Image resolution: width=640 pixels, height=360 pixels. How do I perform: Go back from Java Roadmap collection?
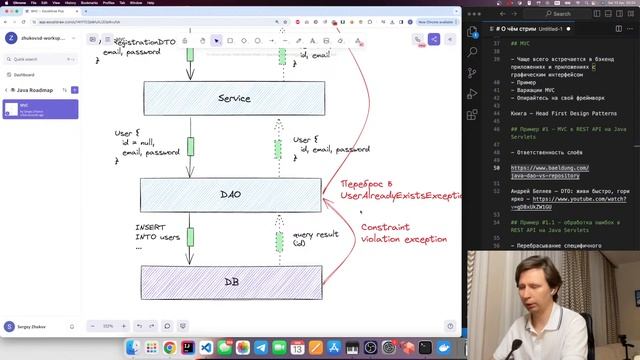click(6, 90)
